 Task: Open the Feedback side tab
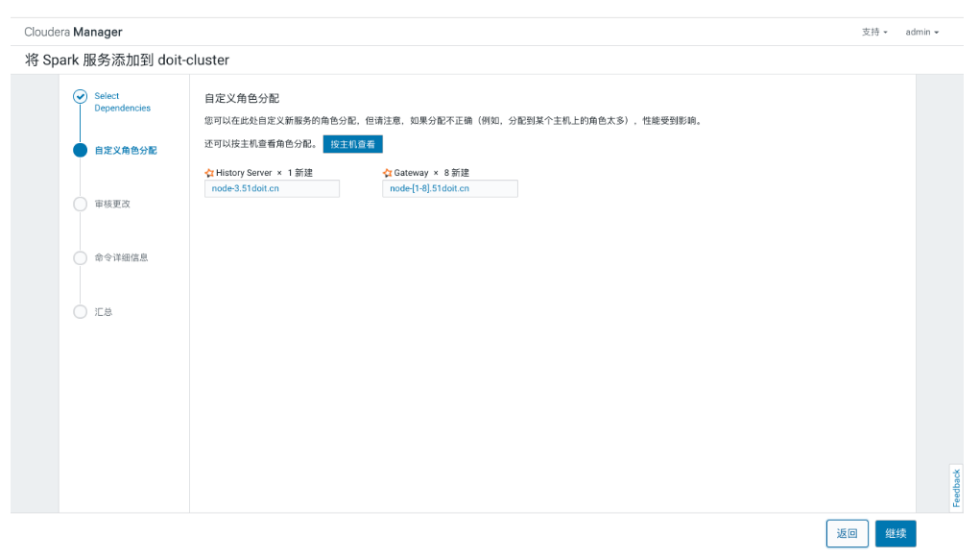coord(956,488)
